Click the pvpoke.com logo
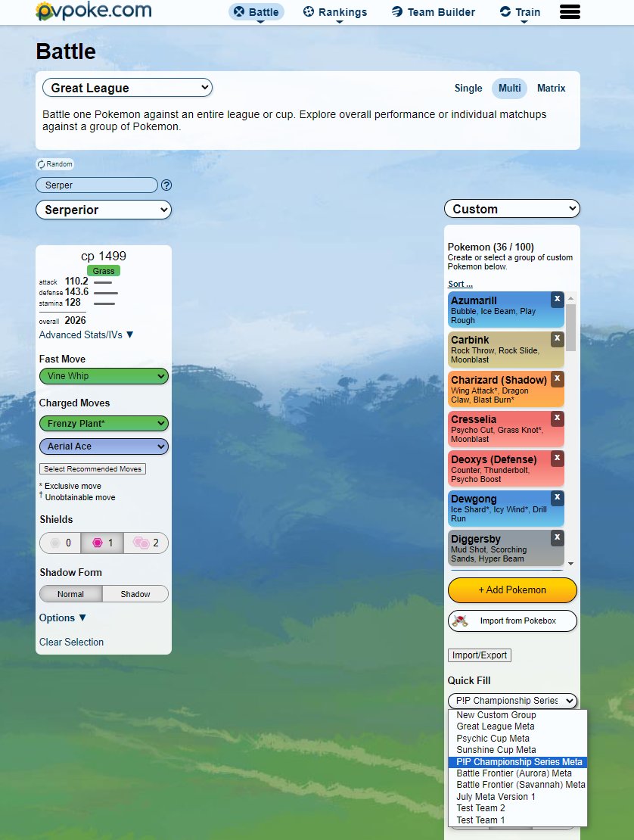Image resolution: width=634 pixels, height=840 pixels. [94, 11]
